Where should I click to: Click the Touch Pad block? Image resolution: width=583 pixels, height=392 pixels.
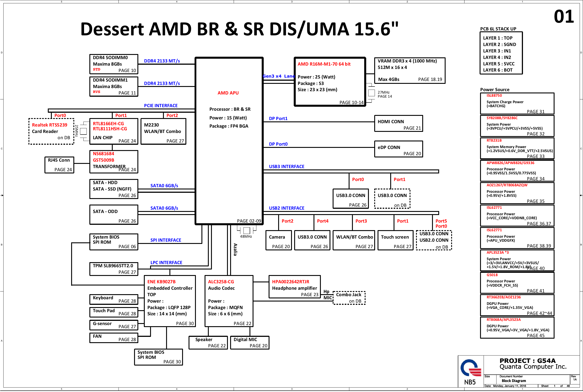click(x=114, y=312)
